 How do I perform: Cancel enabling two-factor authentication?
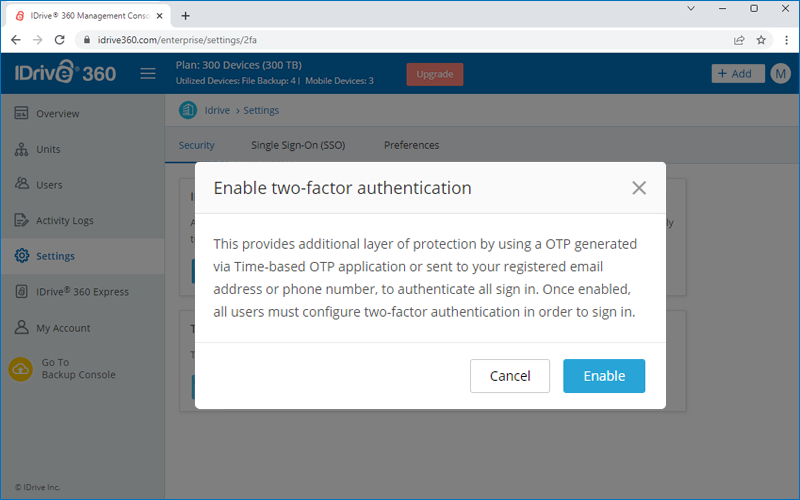coord(510,376)
